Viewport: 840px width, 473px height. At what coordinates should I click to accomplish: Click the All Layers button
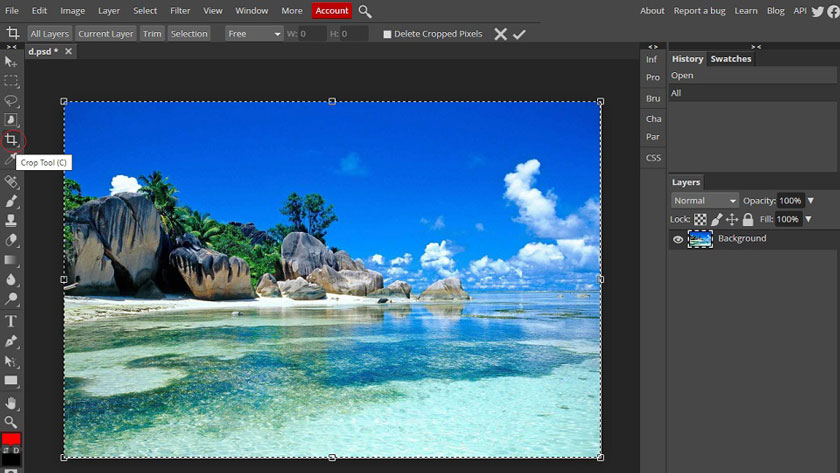tap(50, 34)
